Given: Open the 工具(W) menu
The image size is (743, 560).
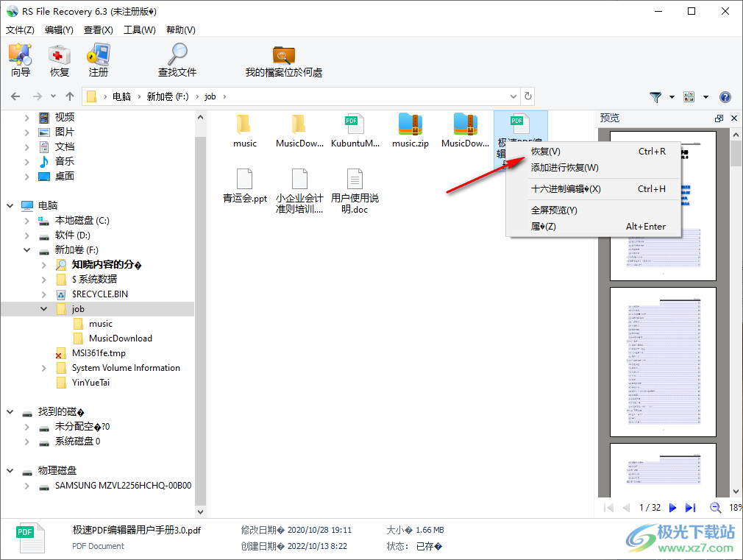Looking at the screenshot, I should (139, 30).
